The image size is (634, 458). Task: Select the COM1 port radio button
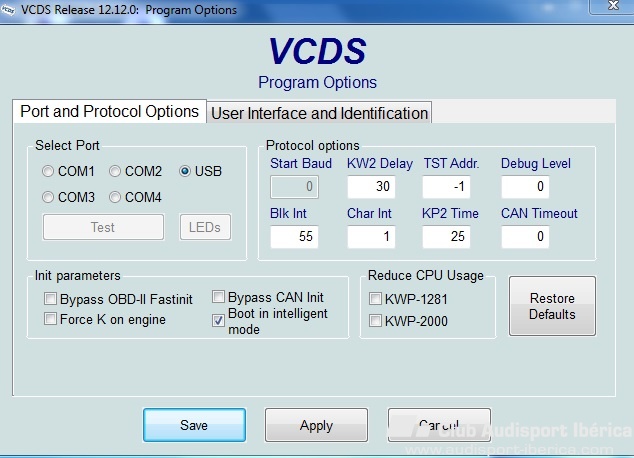pyautogui.click(x=48, y=171)
